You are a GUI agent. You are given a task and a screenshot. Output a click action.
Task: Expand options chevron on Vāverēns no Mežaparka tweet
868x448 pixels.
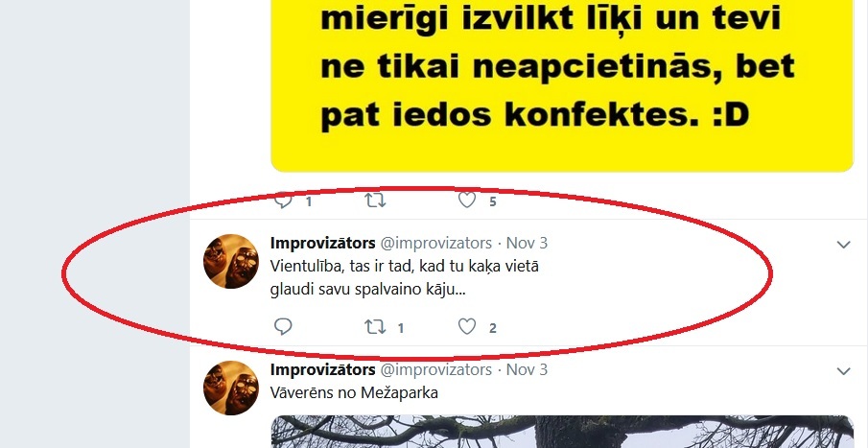pos(843,371)
